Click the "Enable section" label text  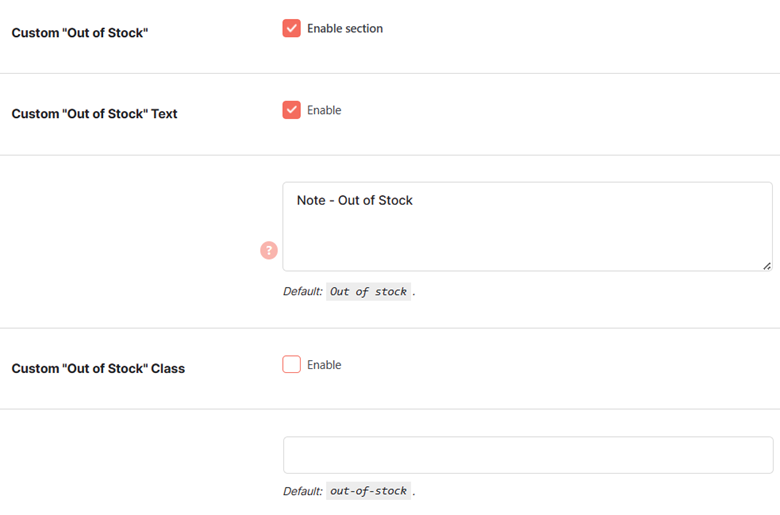coord(345,28)
